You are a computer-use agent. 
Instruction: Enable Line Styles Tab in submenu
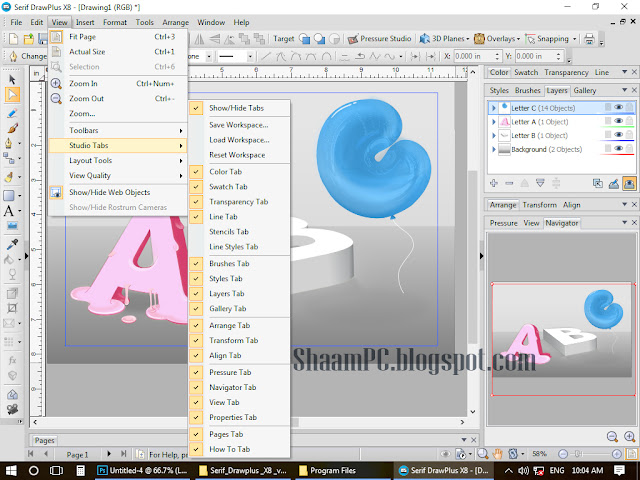pos(239,247)
